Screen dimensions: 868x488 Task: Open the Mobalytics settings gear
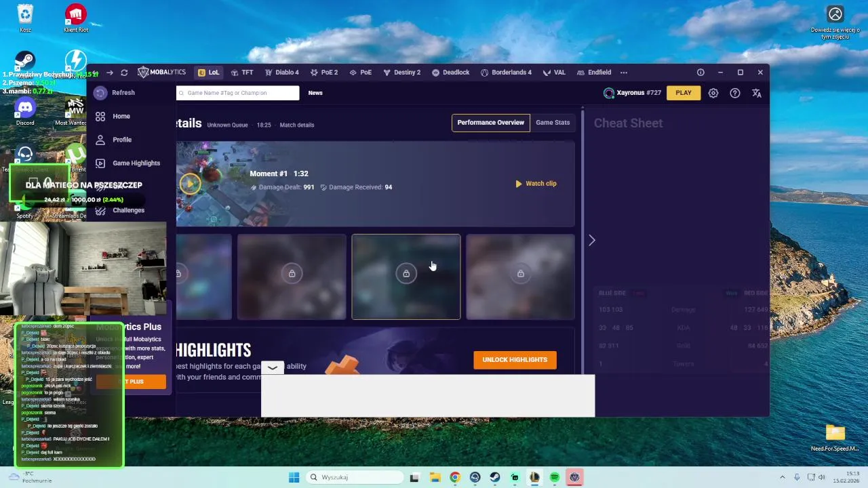pyautogui.click(x=713, y=93)
